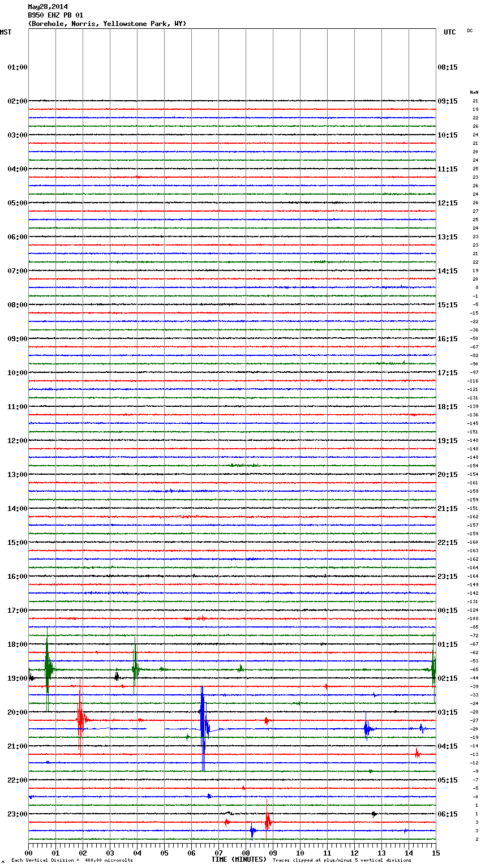The height and width of the screenshot is (868, 481).
Task: Click the Borehole, Norris, Yellowstone Park location title
Action: pos(107,24)
